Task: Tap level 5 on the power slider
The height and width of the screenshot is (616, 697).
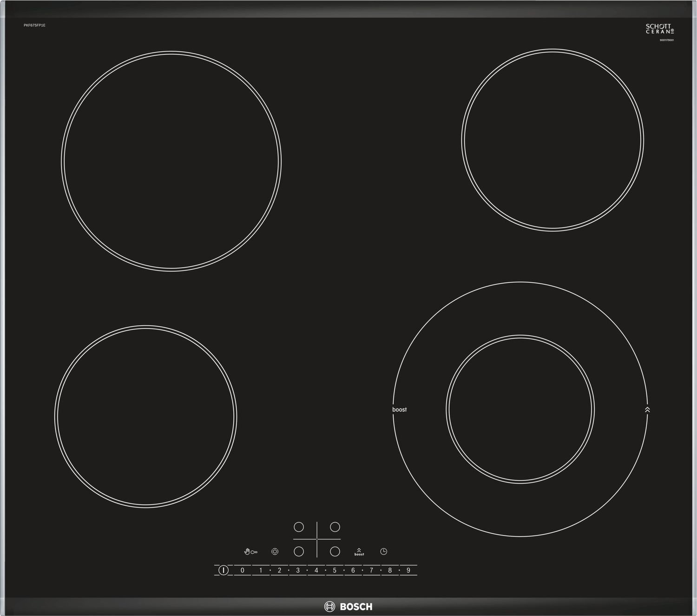Action: (334, 570)
